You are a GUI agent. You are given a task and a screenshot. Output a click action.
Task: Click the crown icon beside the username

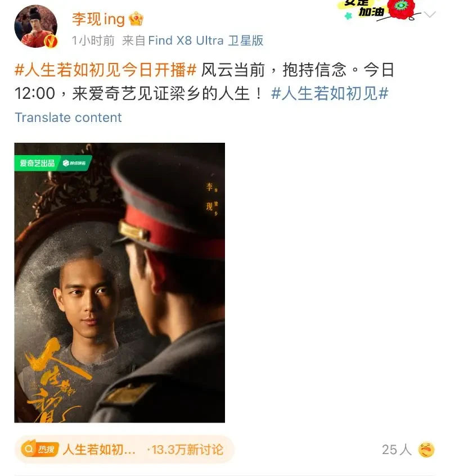click(136, 19)
